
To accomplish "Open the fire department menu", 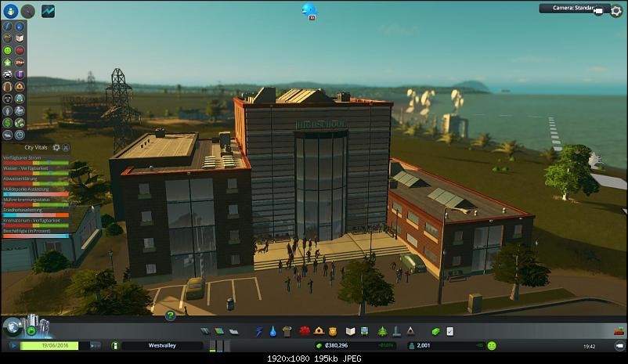I will pyautogui.click(x=319, y=331).
